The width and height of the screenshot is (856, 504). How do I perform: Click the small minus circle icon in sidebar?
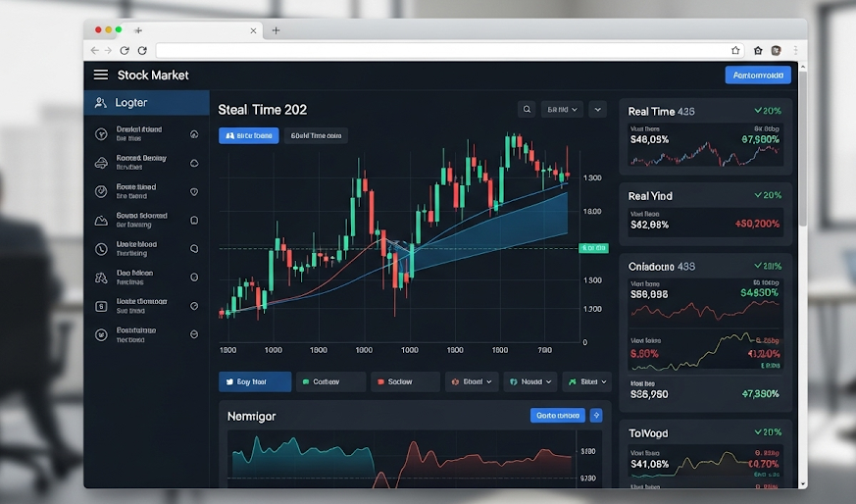194,334
